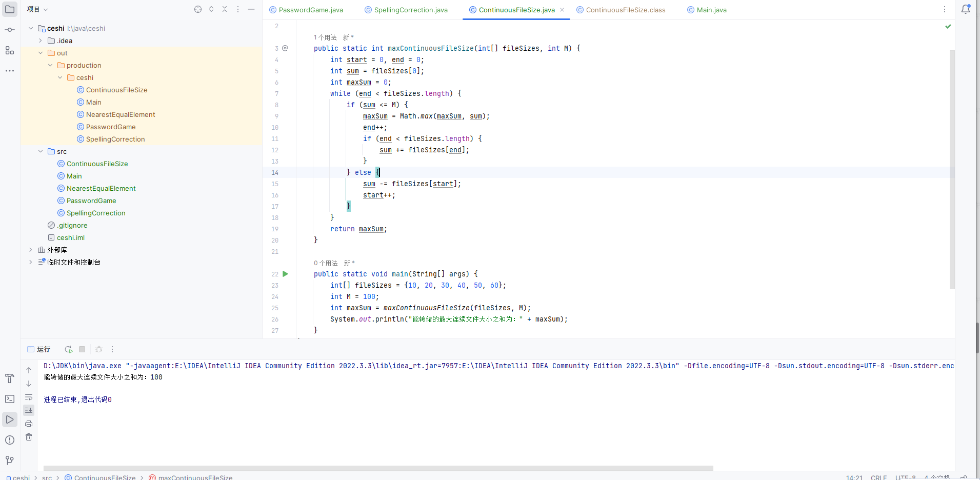This screenshot has height=480, width=980.
Task: Select SpellingCorrection in out folder
Action: (x=115, y=139)
